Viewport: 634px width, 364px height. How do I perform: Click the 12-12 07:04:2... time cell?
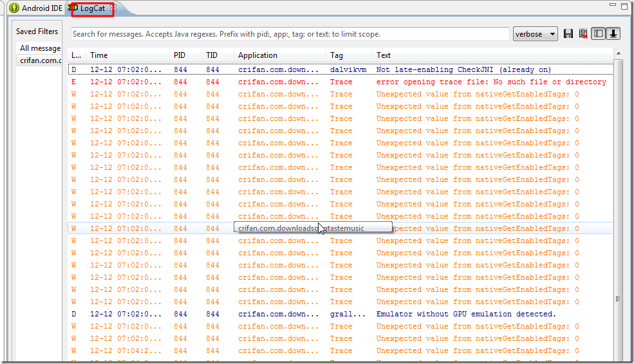(126, 350)
